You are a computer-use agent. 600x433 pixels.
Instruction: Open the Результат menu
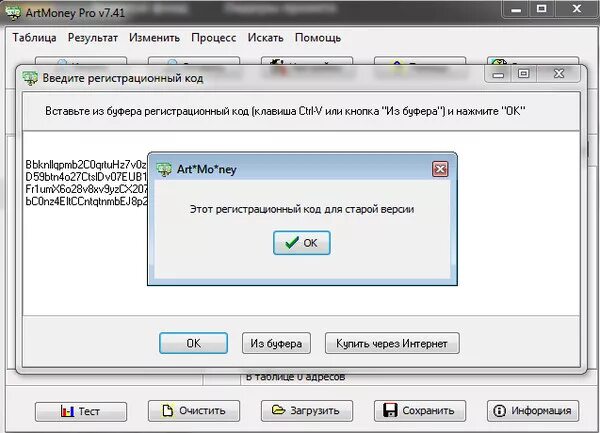pos(93,38)
